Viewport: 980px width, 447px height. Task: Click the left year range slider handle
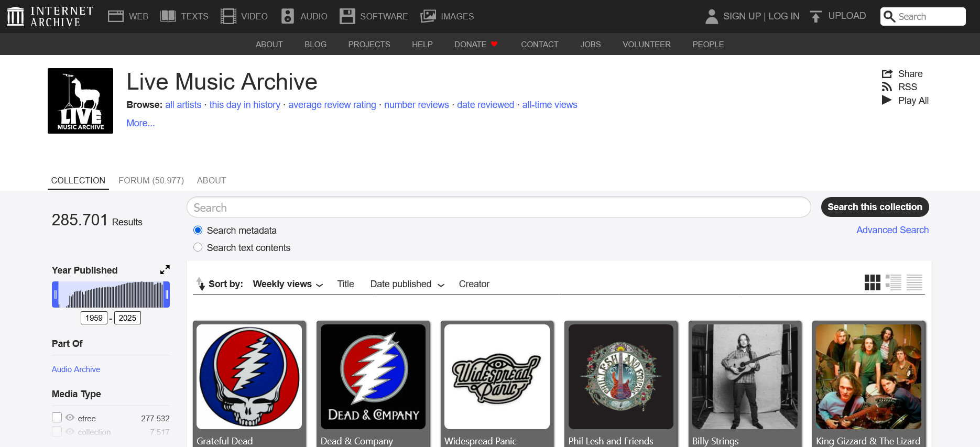(x=55, y=295)
